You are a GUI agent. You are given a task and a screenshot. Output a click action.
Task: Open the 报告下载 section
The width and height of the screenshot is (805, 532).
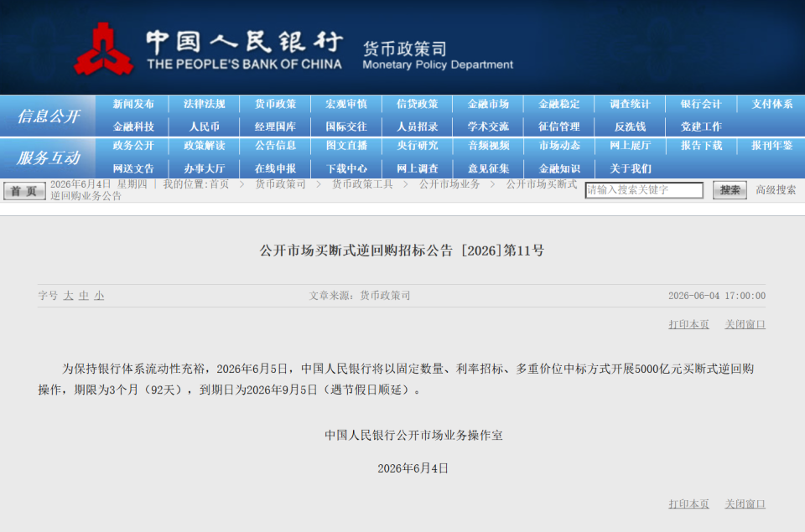[701, 145]
